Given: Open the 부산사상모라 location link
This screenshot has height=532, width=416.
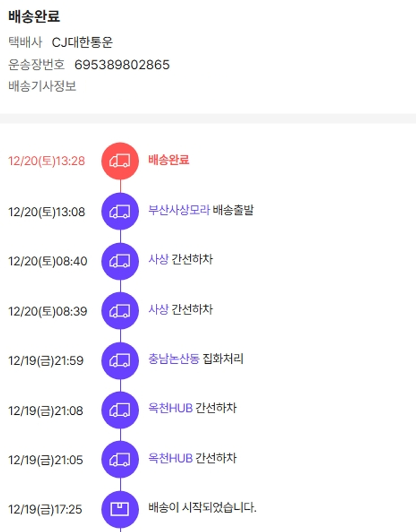Looking at the screenshot, I should coord(179,210).
